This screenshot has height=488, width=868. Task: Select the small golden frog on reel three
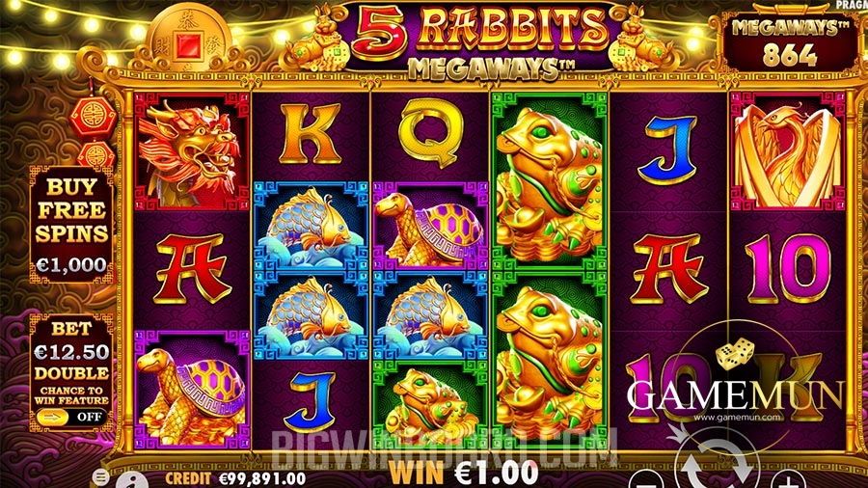(x=429, y=405)
